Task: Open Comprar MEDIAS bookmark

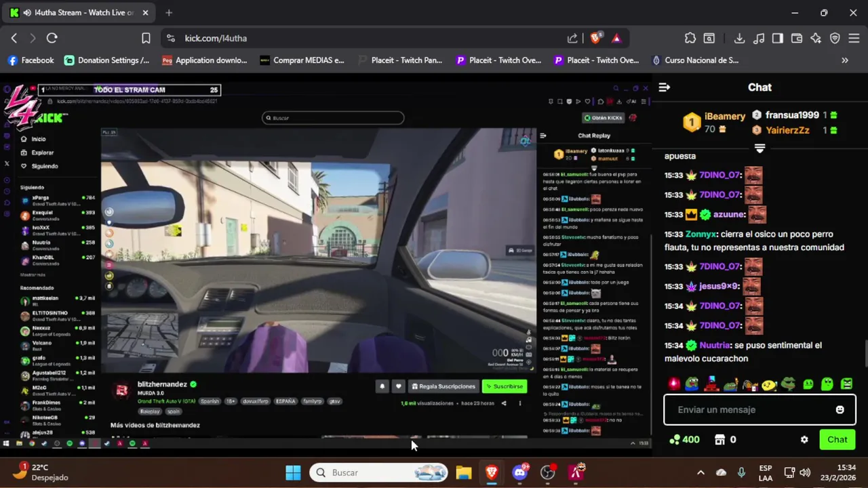Action: 302,60
